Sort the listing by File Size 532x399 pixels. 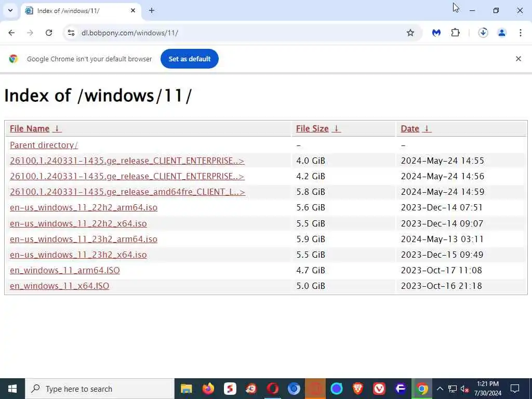318,129
